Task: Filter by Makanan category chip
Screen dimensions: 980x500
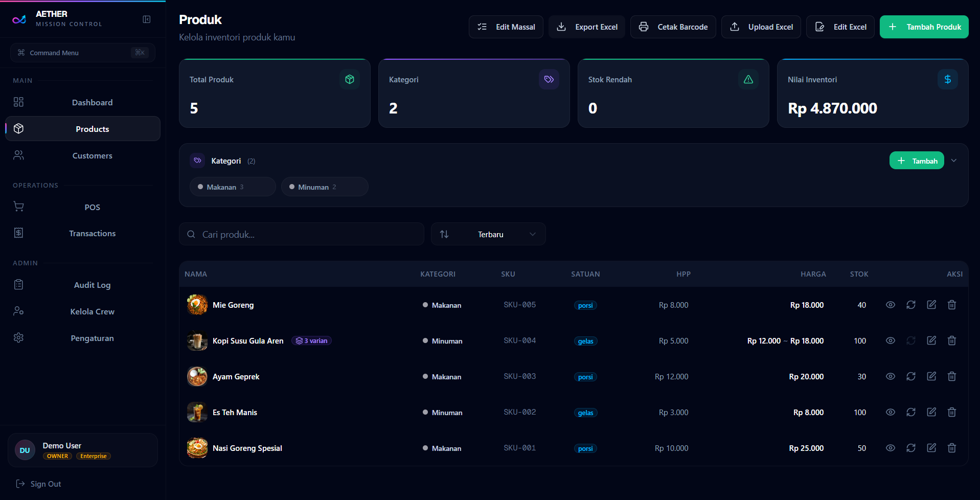Action: (x=233, y=187)
